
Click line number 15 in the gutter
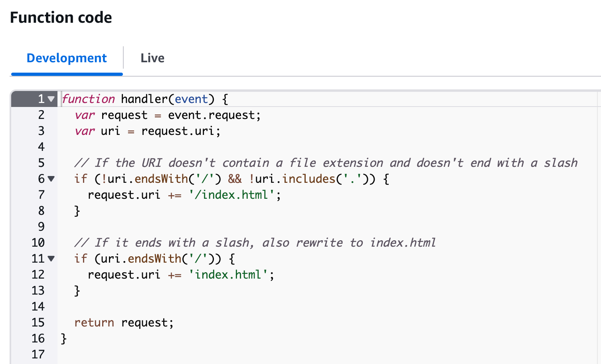pyautogui.click(x=37, y=322)
